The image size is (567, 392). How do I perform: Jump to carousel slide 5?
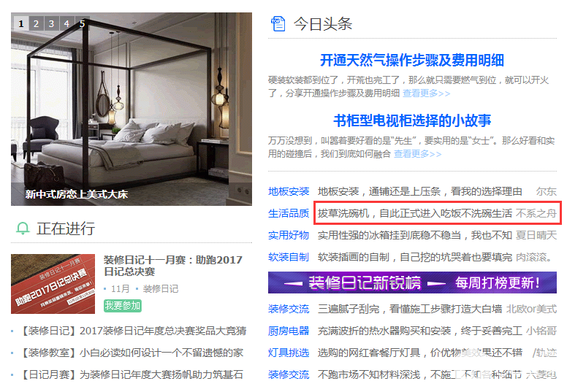(x=82, y=24)
